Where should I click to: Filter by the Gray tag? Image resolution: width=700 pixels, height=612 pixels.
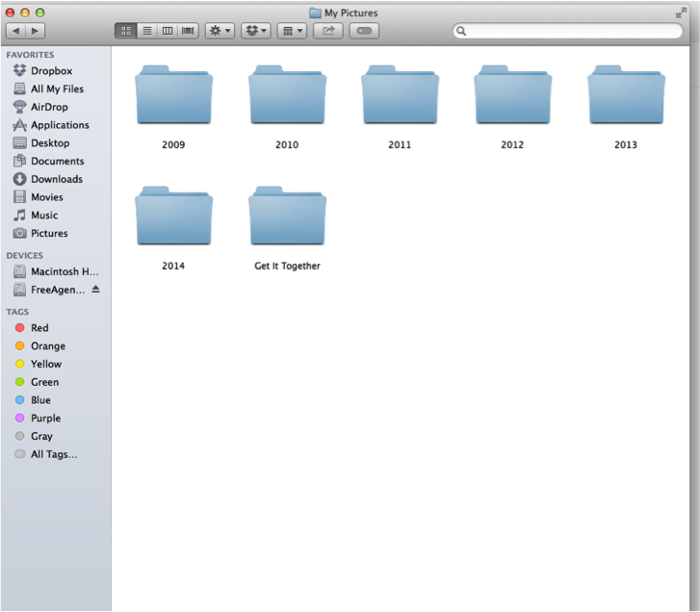[56, 436]
